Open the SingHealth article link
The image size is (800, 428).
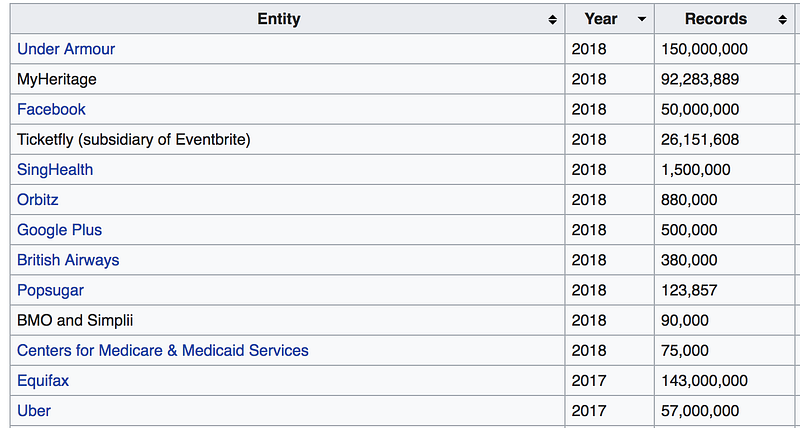[55, 169]
